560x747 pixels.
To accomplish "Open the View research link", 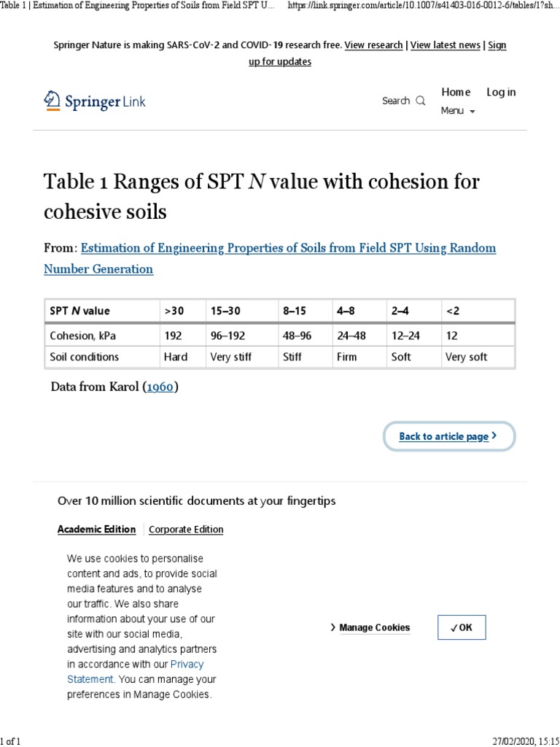I will pyautogui.click(x=373, y=45).
